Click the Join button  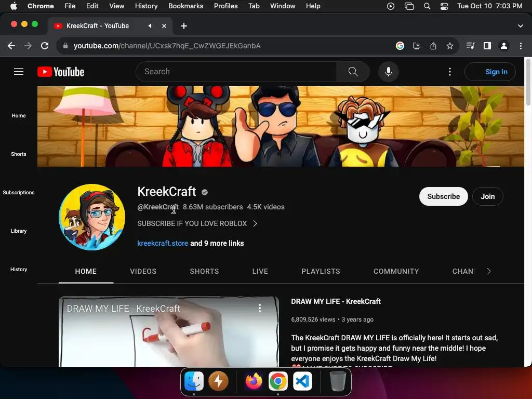(487, 196)
